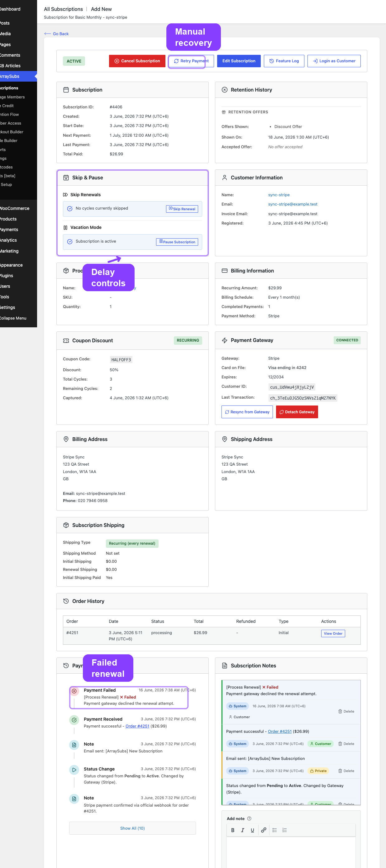Open the sync-stripe customer name link

click(x=279, y=195)
